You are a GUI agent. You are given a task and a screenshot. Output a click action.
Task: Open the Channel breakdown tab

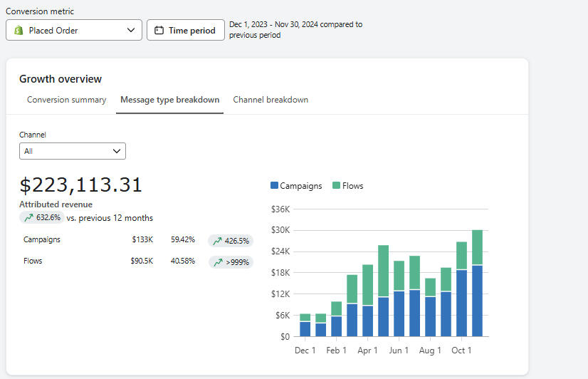point(271,100)
